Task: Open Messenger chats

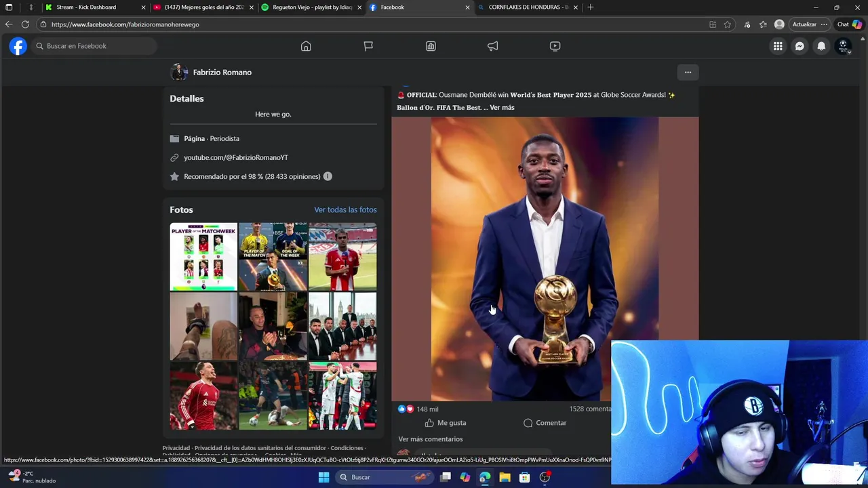Action: pos(800,46)
